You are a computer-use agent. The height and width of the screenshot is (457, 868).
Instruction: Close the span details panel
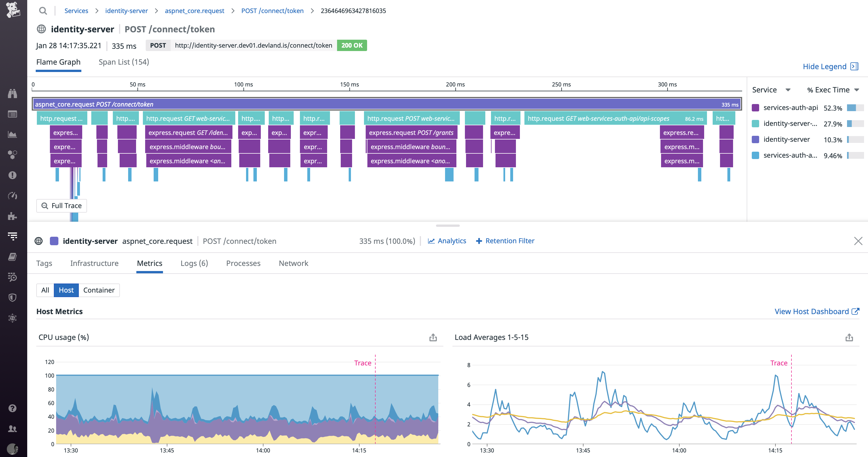pyautogui.click(x=858, y=241)
